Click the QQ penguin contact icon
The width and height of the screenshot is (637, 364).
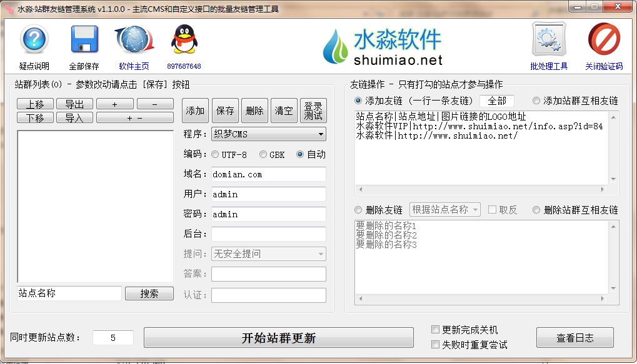(184, 39)
